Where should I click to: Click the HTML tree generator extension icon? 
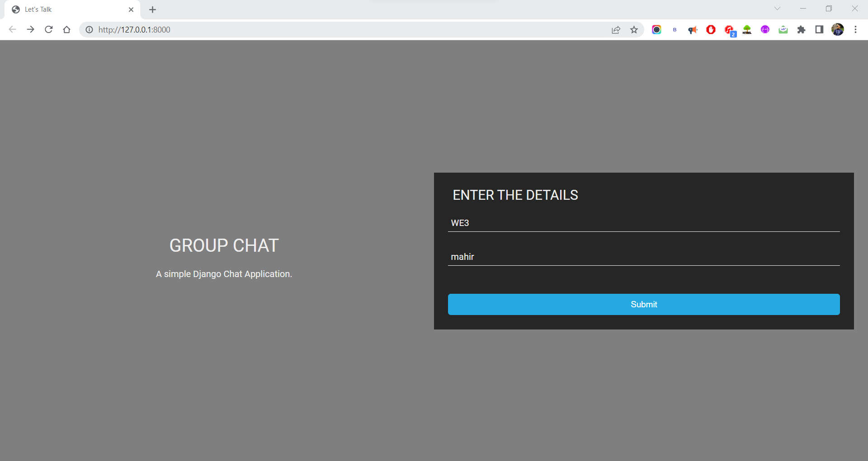point(746,29)
